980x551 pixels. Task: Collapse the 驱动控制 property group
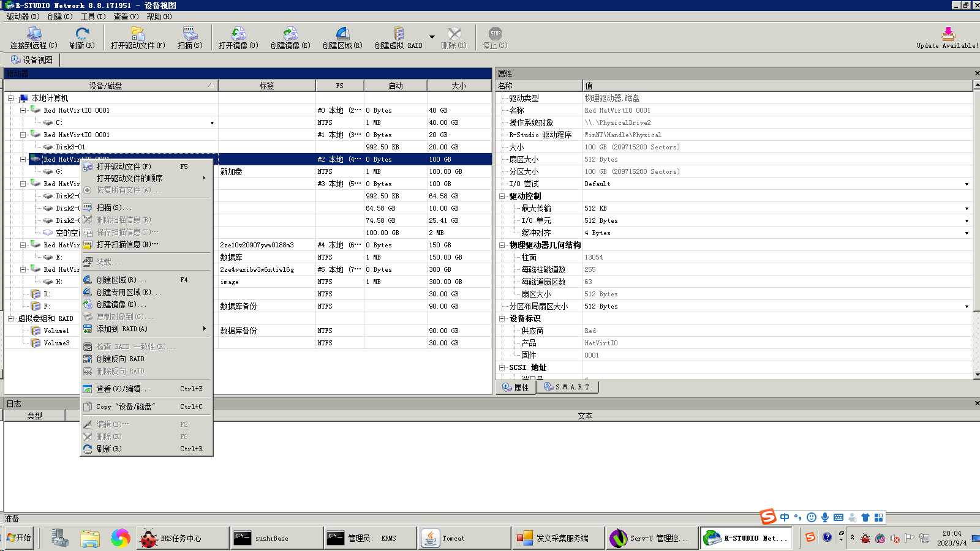[502, 196]
